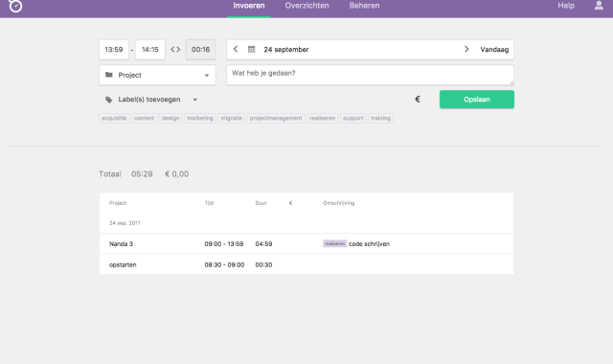Click the swap time arrows icon
This screenshot has height=364, width=613.
(x=175, y=49)
